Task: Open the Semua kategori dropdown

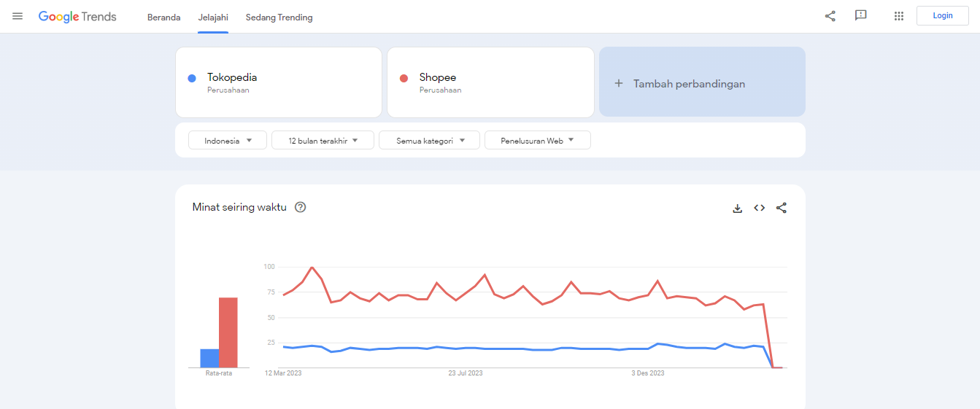Action: [429, 140]
